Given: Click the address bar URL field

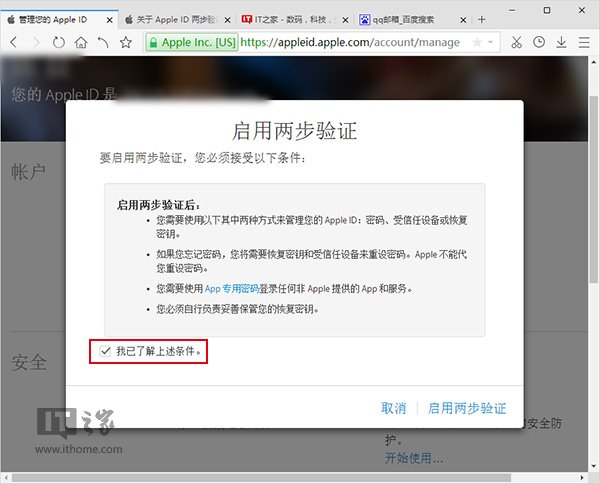Looking at the screenshot, I should pyautogui.click(x=350, y=42).
